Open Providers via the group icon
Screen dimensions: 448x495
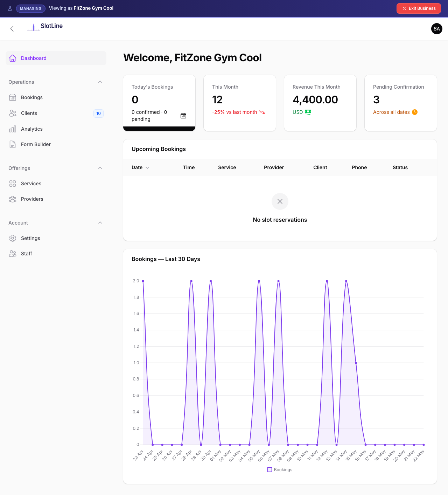(13, 199)
